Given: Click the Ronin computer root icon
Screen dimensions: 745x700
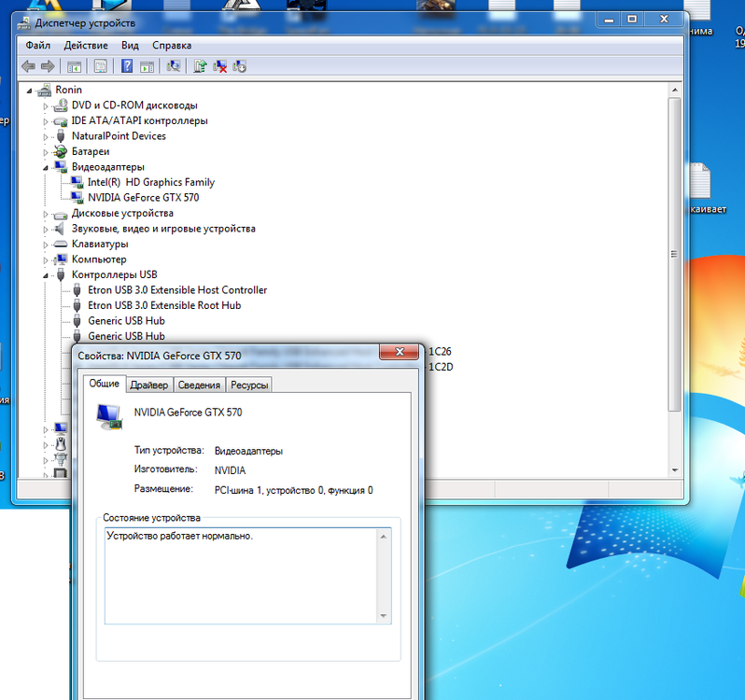Looking at the screenshot, I should click(x=44, y=90).
